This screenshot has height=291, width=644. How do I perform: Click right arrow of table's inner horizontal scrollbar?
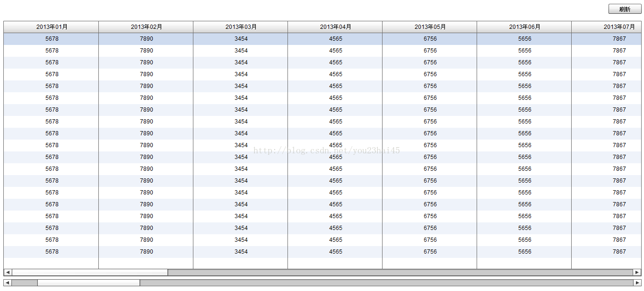(x=637, y=273)
